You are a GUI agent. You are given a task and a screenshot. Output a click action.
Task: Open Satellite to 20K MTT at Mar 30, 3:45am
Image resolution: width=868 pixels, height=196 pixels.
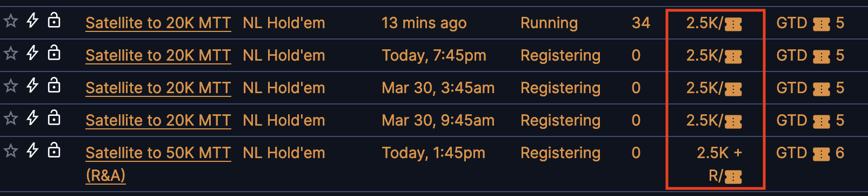[x=158, y=88]
